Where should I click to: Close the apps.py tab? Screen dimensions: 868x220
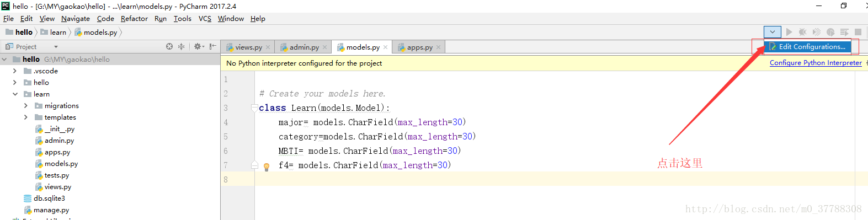pos(439,47)
